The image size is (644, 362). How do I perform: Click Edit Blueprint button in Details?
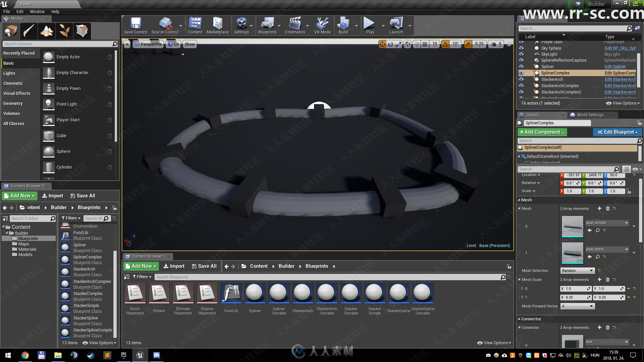616,132
